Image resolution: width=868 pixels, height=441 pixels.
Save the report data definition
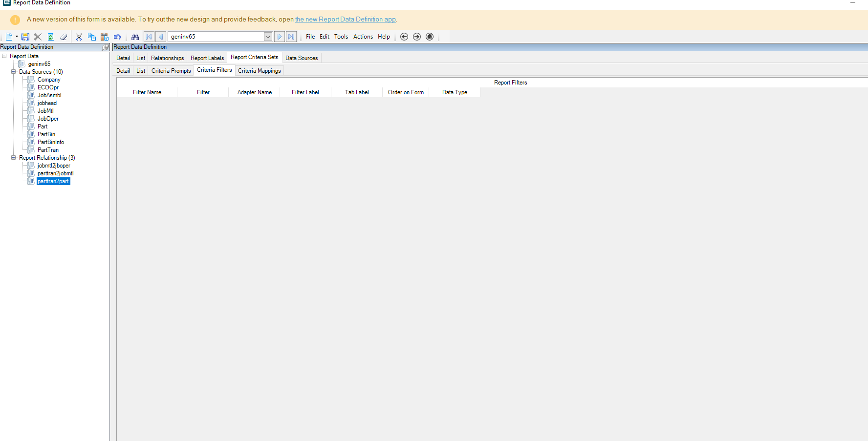point(25,37)
